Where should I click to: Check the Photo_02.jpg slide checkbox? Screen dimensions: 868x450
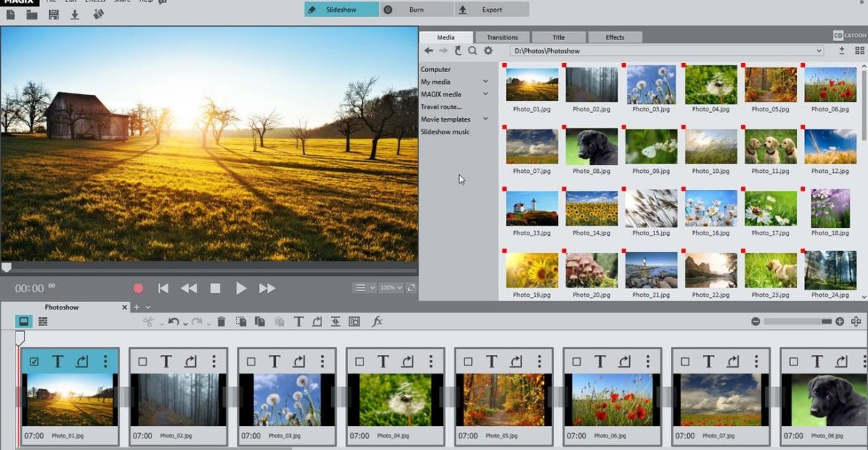pos(143,362)
